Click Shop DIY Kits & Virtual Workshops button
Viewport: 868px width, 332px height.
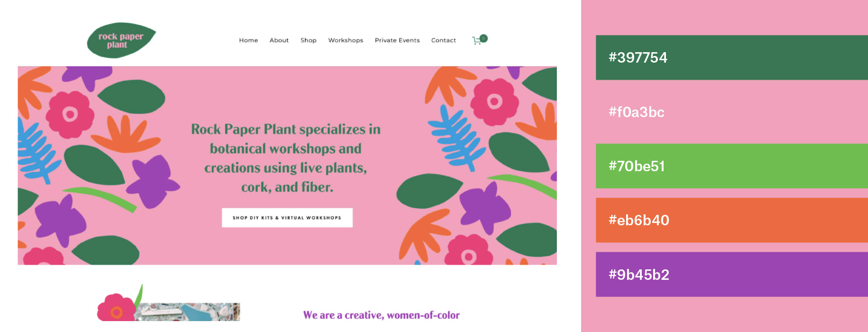tap(287, 218)
